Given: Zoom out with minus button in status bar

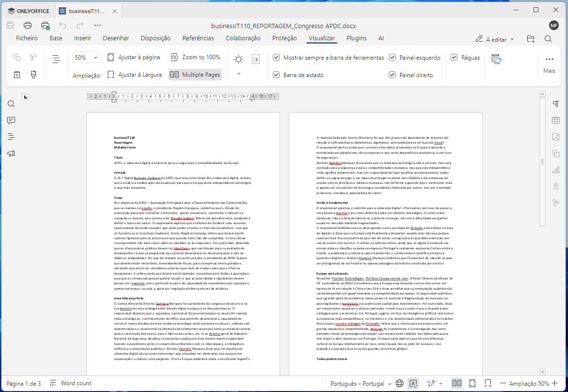Looking at the screenshot, I should pos(503,383).
